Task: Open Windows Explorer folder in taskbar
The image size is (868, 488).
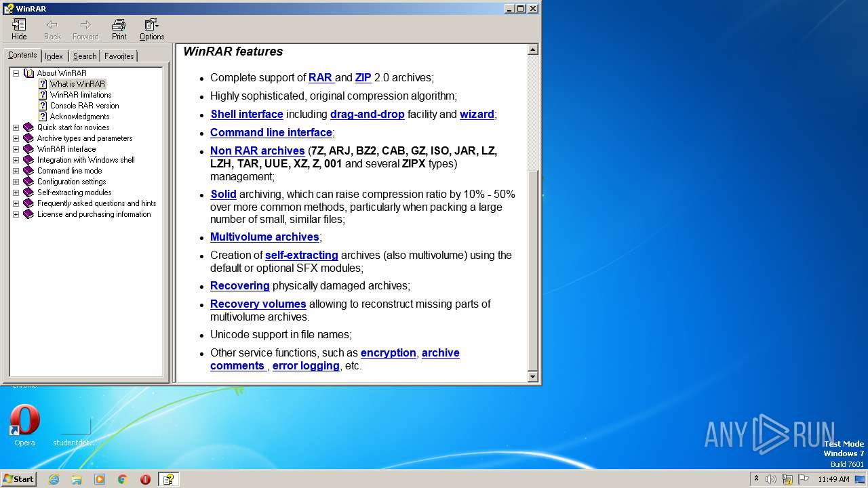Action: [x=77, y=479]
